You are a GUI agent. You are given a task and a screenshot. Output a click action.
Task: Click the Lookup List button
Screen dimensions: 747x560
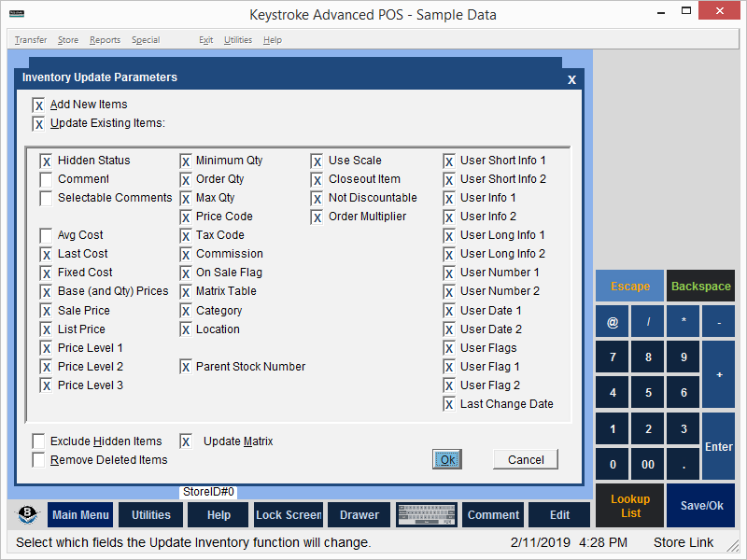[630, 506]
